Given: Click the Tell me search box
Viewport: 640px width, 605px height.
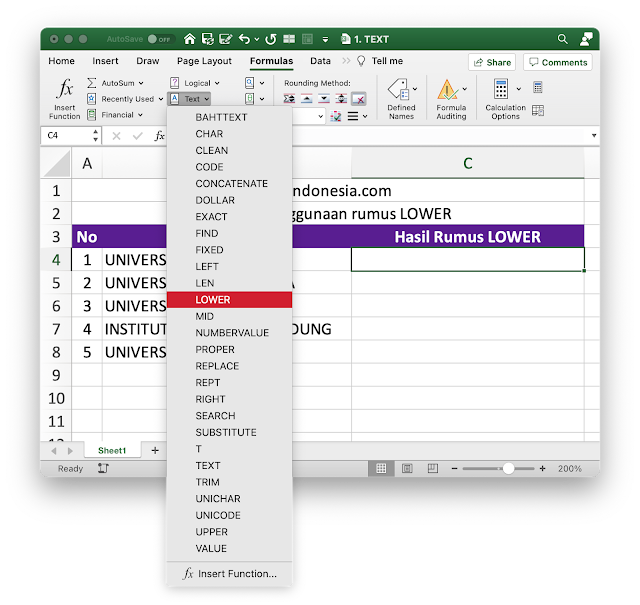Looking at the screenshot, I should (380, 61).
